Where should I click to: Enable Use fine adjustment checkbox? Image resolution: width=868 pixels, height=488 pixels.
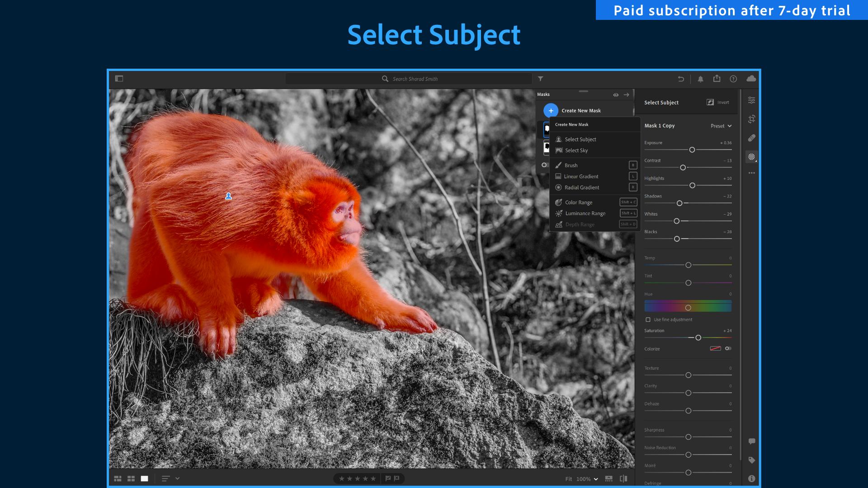pos(648,319)
